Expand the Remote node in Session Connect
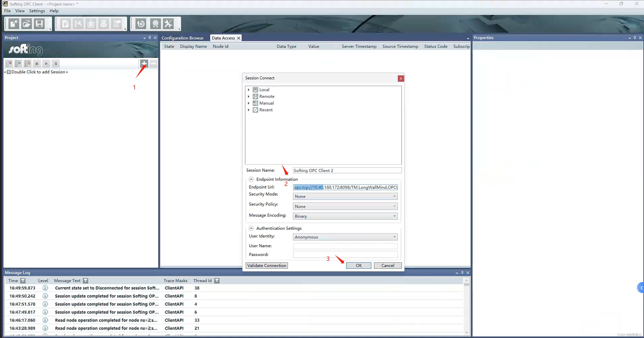Viewport: 644px width, 338px height. (x=248, y=96)
